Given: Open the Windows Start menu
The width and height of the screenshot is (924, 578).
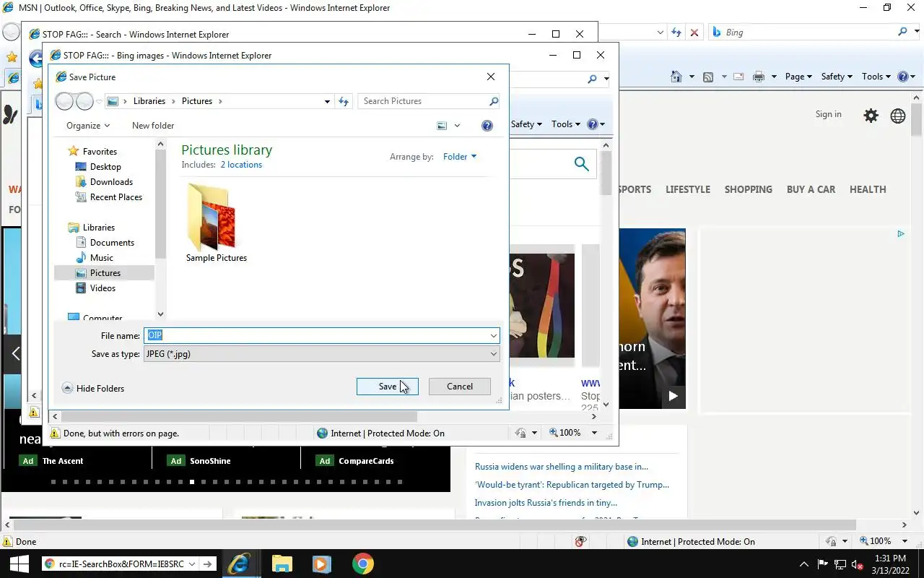Looking at the screenshot, I should (19, 564).
